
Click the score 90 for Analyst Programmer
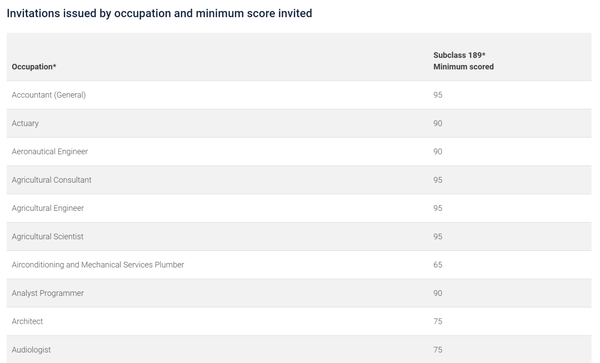click(x=438, y=293)
